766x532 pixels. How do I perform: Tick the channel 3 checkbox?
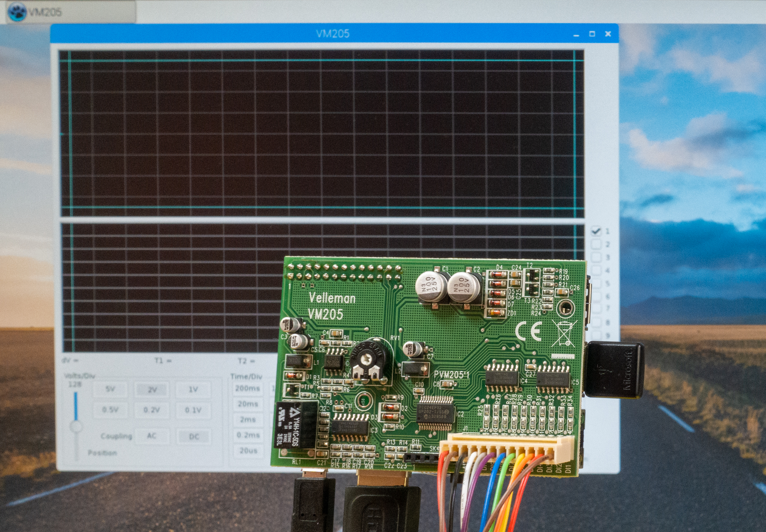pyautogui.click(x=596, y=257)
